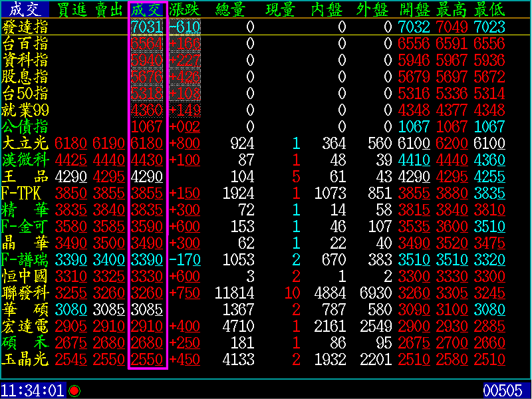This screenshot has width=532, height=399.
Task: Select the 發達指 index row name
Action: [x=25, y=27]
